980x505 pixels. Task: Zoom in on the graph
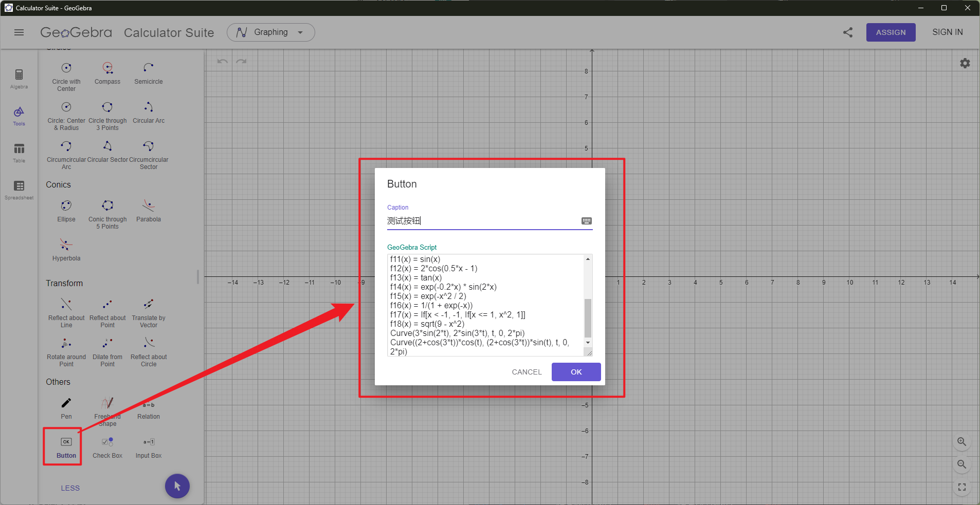click(x=962, y=442)
